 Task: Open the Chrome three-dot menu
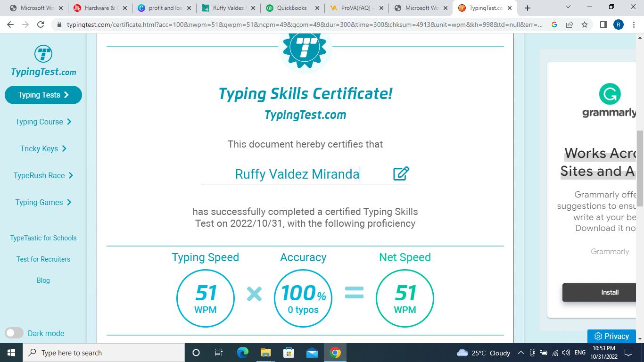634,25
